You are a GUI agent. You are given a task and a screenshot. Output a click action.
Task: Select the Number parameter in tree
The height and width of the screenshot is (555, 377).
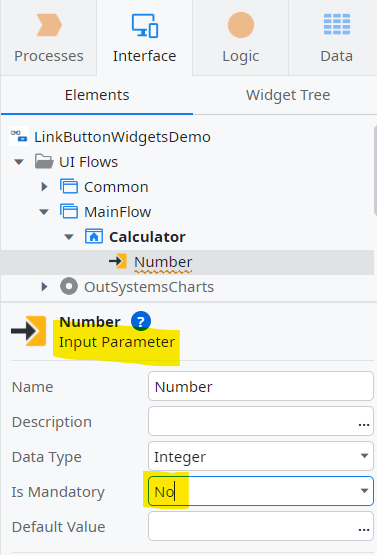click(x=163, y=262)
